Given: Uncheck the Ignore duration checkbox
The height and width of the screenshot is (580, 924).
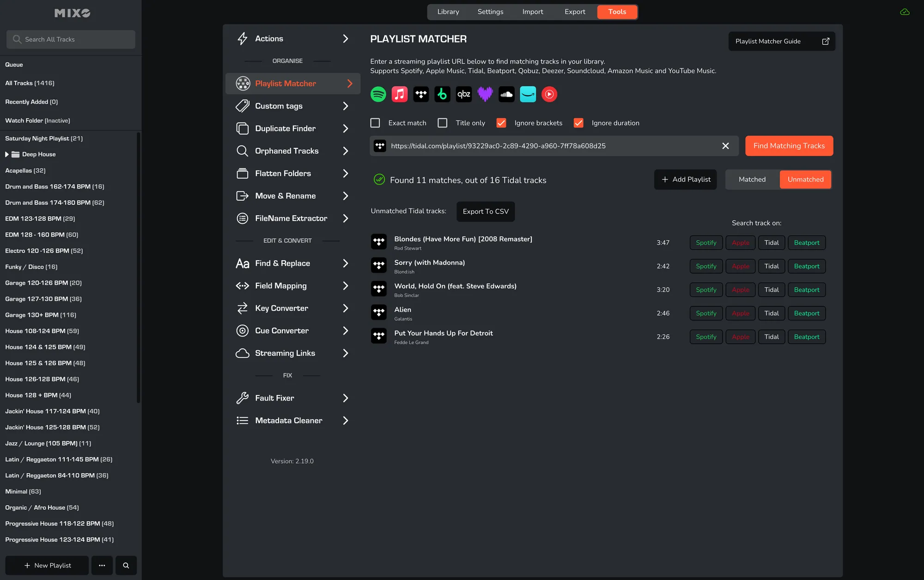Looking at the screenshot, I should 578,123.
